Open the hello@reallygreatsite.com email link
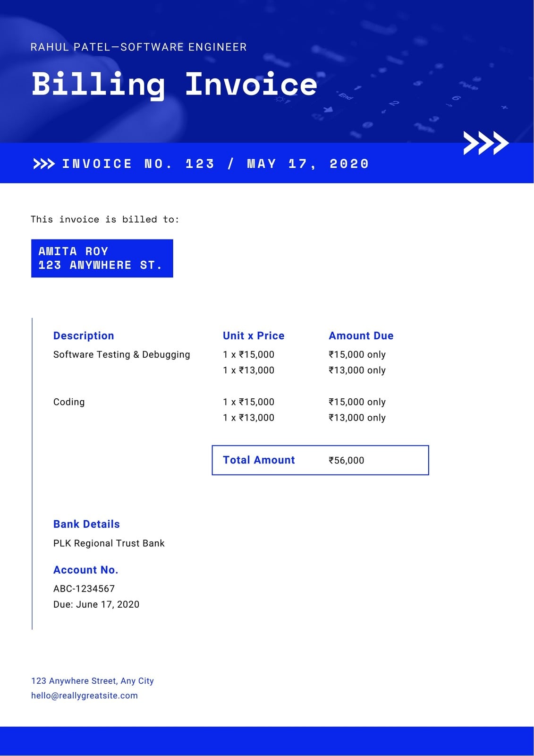The height and width of the screenshot is (756, 534). click(85, 696)
